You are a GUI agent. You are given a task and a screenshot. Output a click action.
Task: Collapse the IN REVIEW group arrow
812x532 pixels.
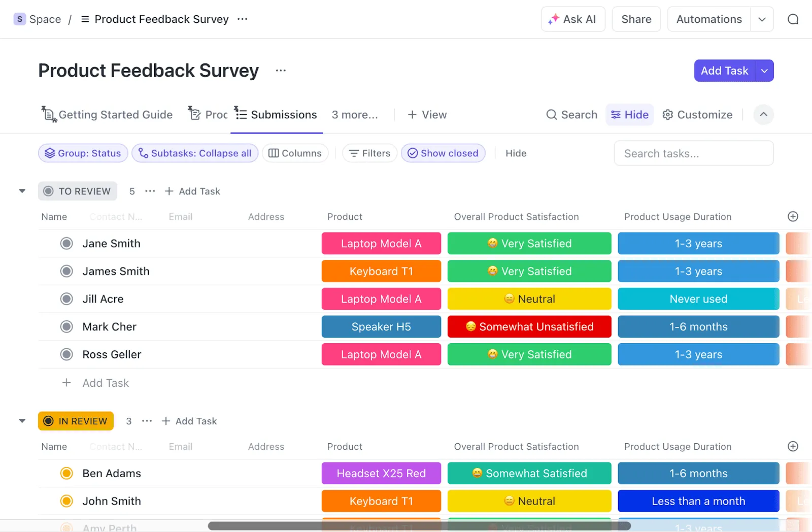pos(22,421)
